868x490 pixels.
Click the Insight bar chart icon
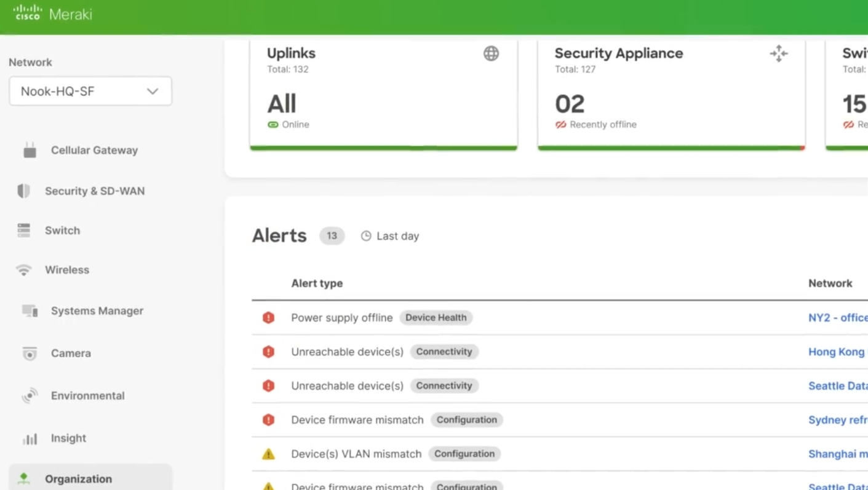point(30,438)
